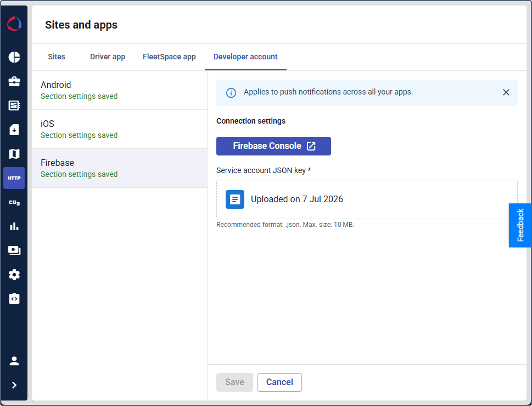Image resolution: width=532 pixels, height=406 pixels.
Task: Switch to the Driver app tab
Action: (x=108, y=57)
